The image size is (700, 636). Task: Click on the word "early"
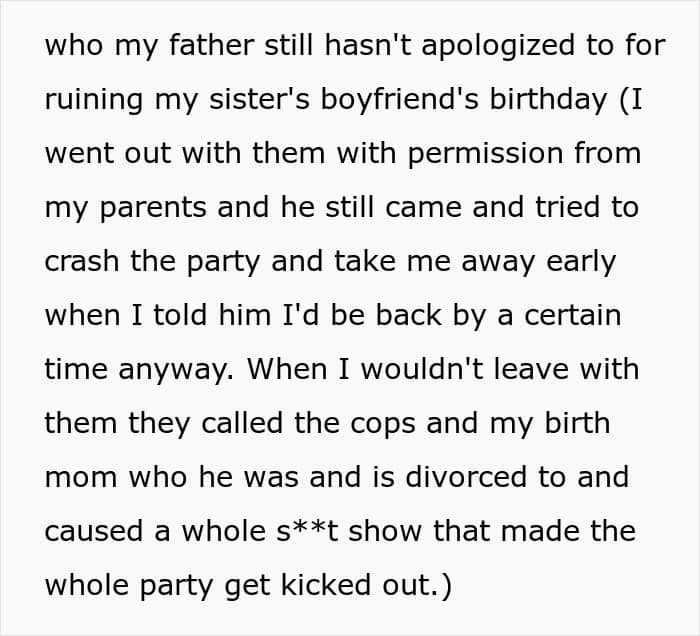click(581, 262)
